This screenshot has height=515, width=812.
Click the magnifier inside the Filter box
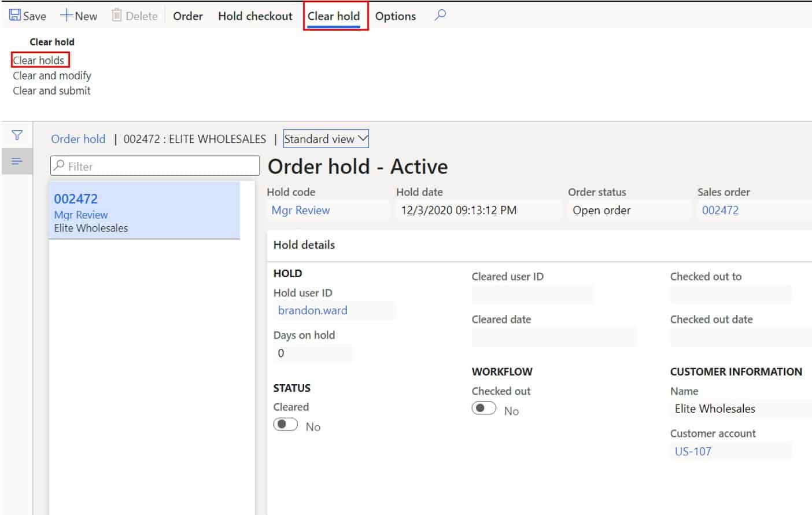coord(60,166)
